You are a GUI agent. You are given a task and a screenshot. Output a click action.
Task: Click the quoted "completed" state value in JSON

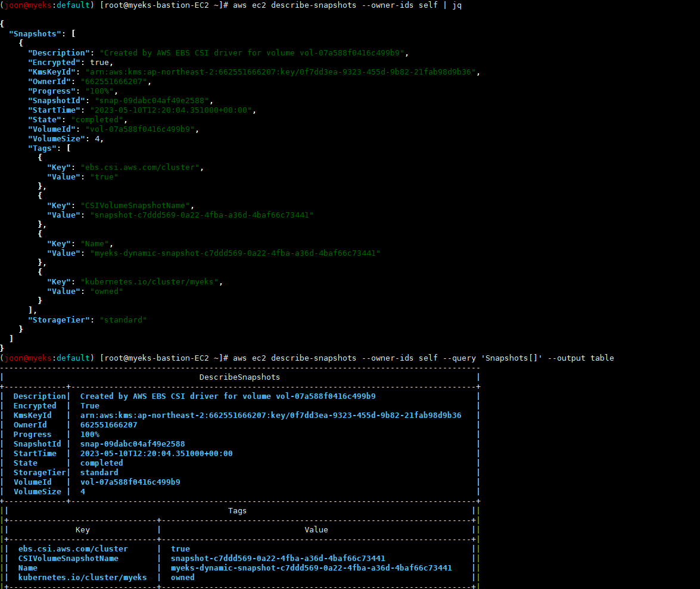pyautogui.click(x=97, y=120)
